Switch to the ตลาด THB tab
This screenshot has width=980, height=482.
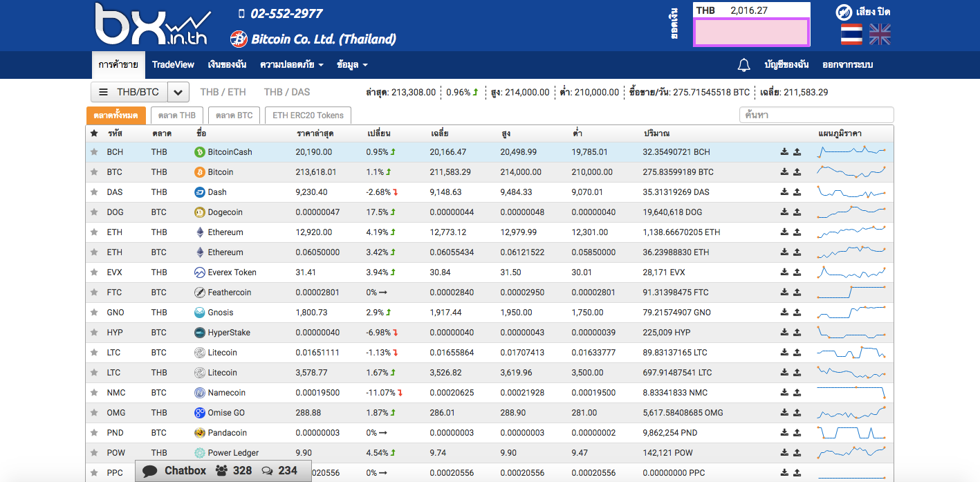pyautogui.click(x=177, y=115)
